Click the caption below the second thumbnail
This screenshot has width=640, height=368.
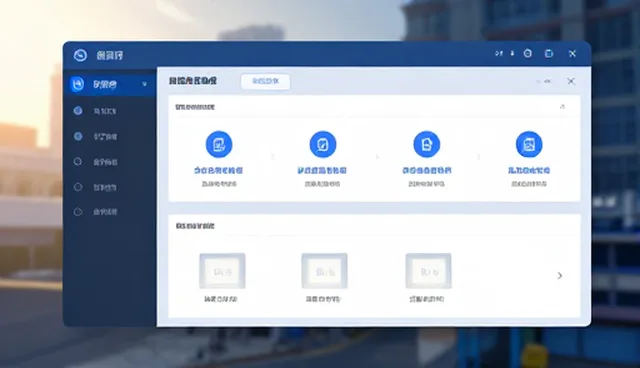tap(323, 299)
